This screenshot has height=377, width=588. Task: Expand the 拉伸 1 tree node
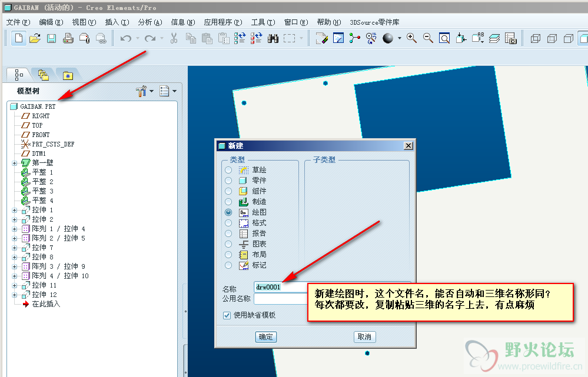click(14, 210)
